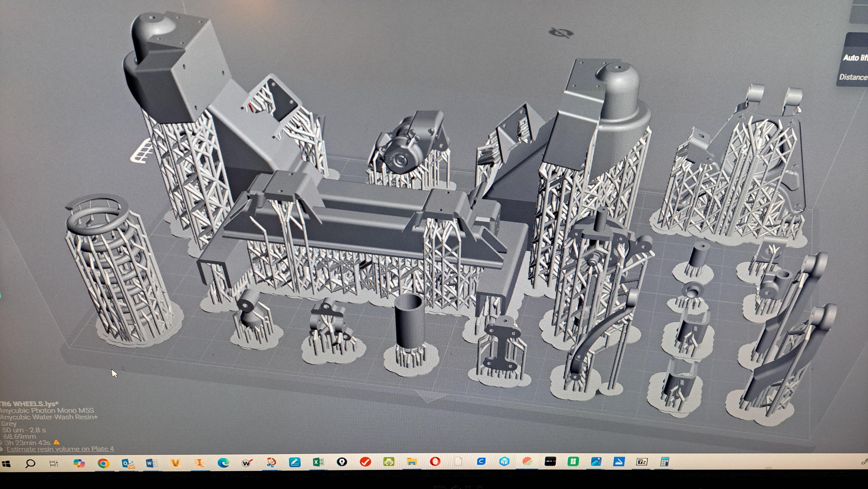Open 7-Zip from taskbar

pos(642,462)
